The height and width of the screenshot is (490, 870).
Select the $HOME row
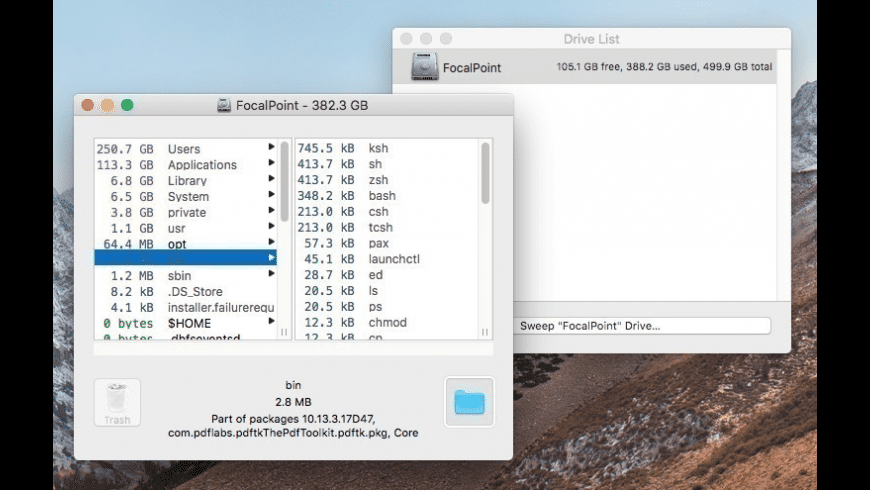[x=185, y=323]
